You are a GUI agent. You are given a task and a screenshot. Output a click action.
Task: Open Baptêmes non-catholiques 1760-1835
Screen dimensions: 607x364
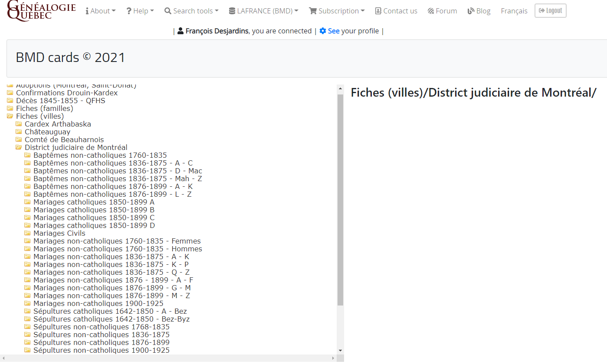[x=100, y=155]
